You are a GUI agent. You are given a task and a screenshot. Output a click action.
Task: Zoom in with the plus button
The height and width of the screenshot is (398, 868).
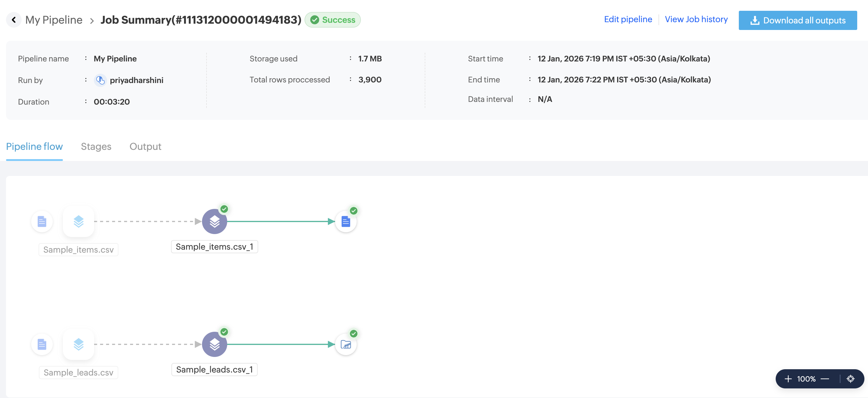tap(788, 379)
